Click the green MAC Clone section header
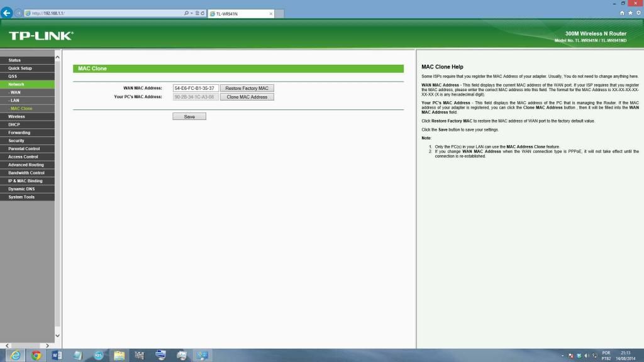This screenshot has height=362, width=644. (238, 69)
